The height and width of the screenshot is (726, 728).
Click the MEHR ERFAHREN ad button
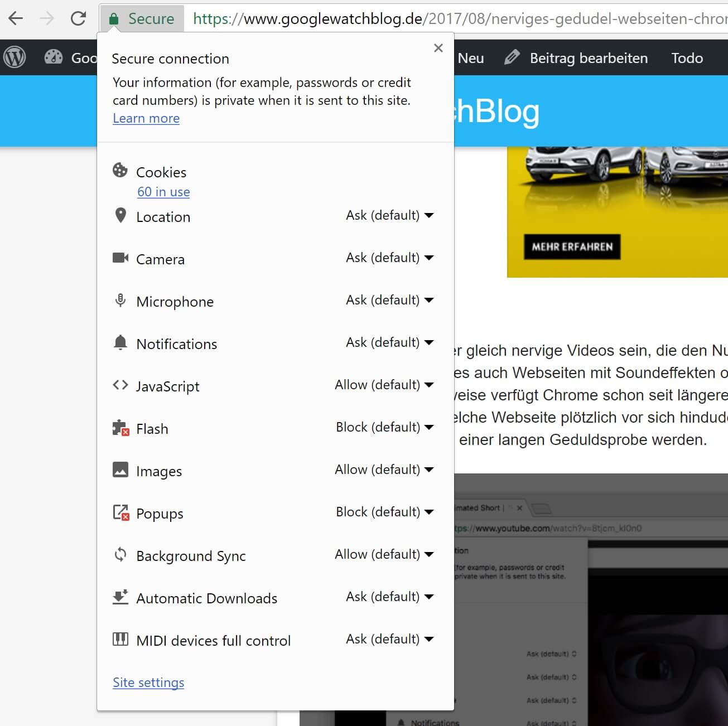[x=572, y=247]
